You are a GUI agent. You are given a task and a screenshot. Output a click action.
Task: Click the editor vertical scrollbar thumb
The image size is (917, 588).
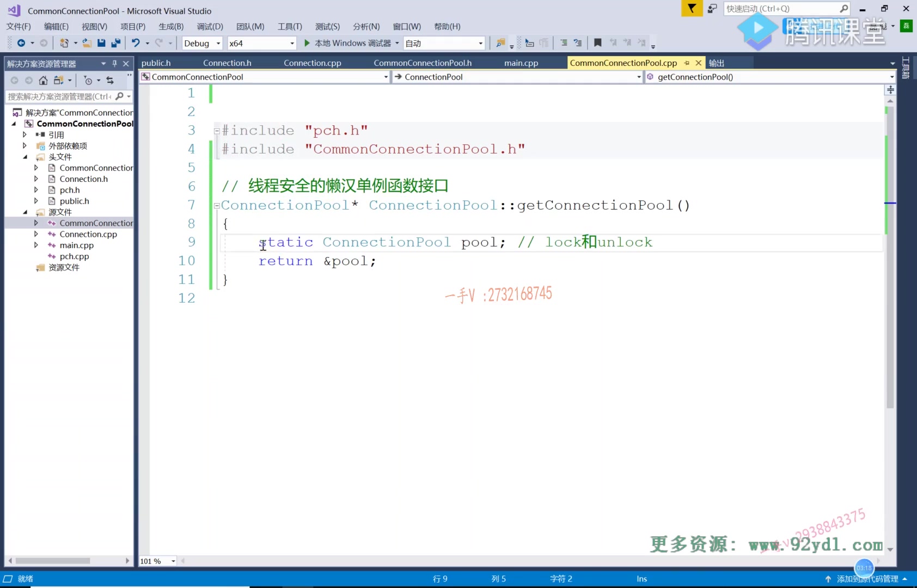(x=890, y=257)
